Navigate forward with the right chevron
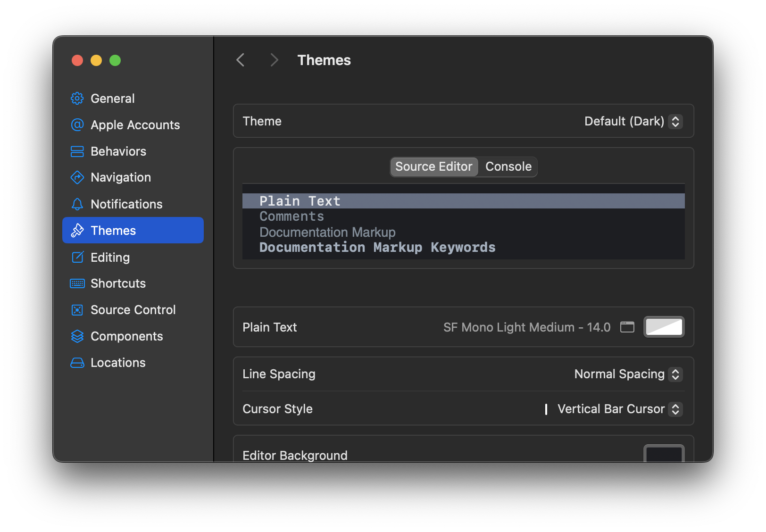Image resolution: width=766 pixels, height=532 pixels. point(274,60)
